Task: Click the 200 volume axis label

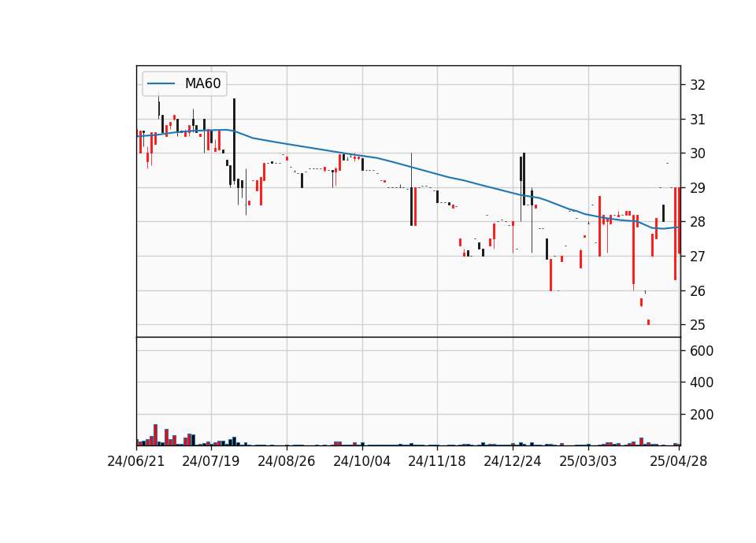Action: (x=702, y=414)
